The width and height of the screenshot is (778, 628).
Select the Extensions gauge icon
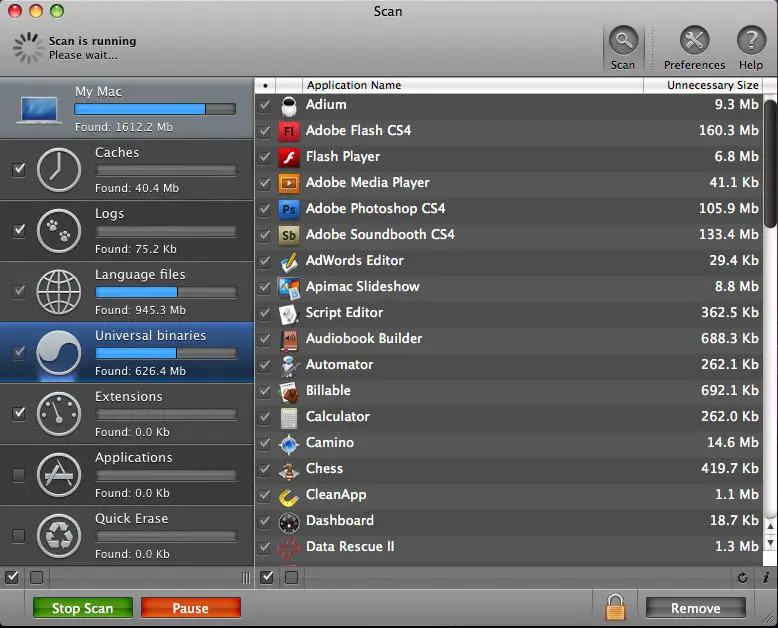tap(59, 414)
